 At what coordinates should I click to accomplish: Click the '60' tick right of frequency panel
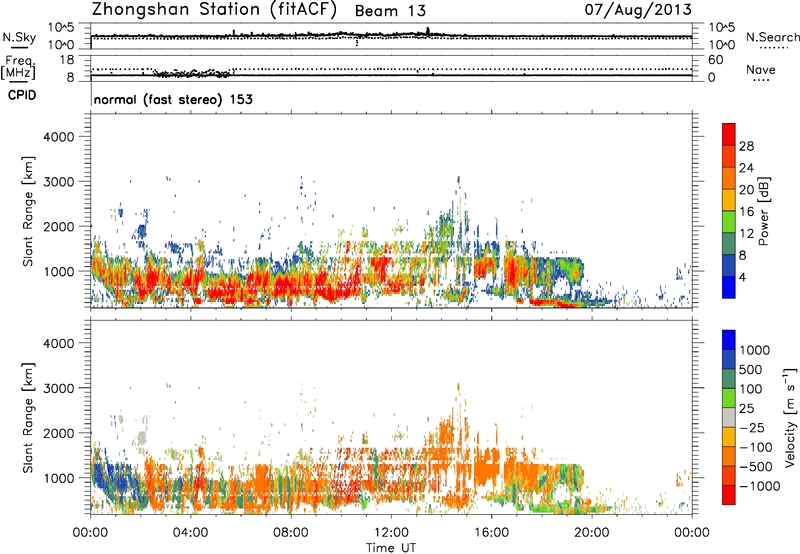click(x=715, y=60)
